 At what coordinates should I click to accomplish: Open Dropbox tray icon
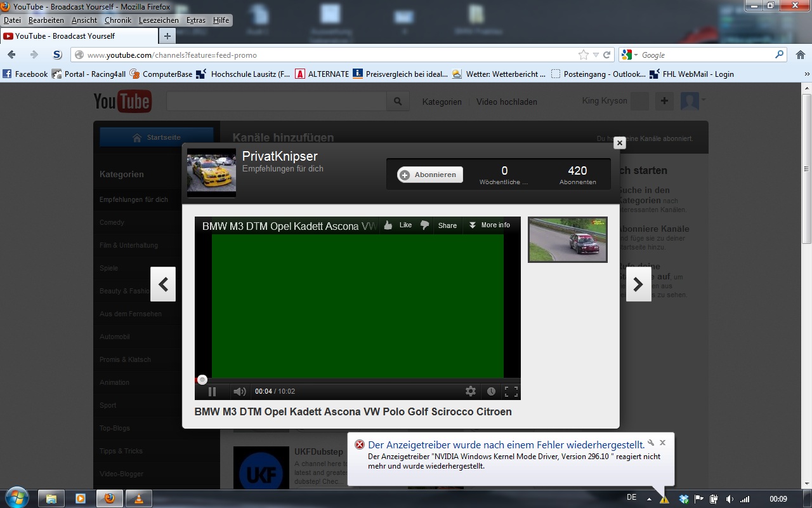tap(684, 499)
